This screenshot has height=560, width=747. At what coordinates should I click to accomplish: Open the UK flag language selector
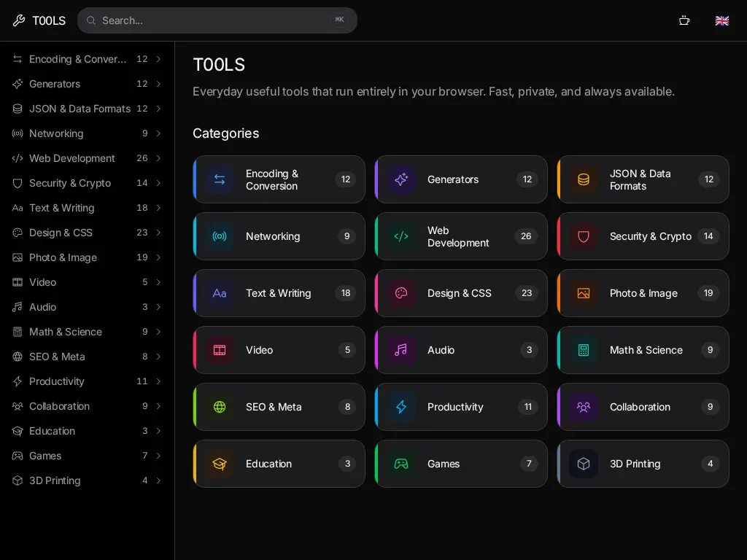click(x=721, y=20)
